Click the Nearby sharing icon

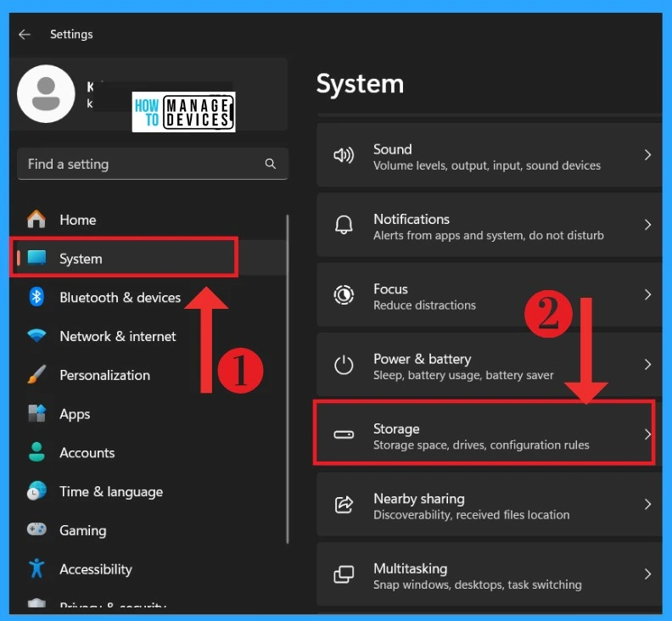(344, 505)
